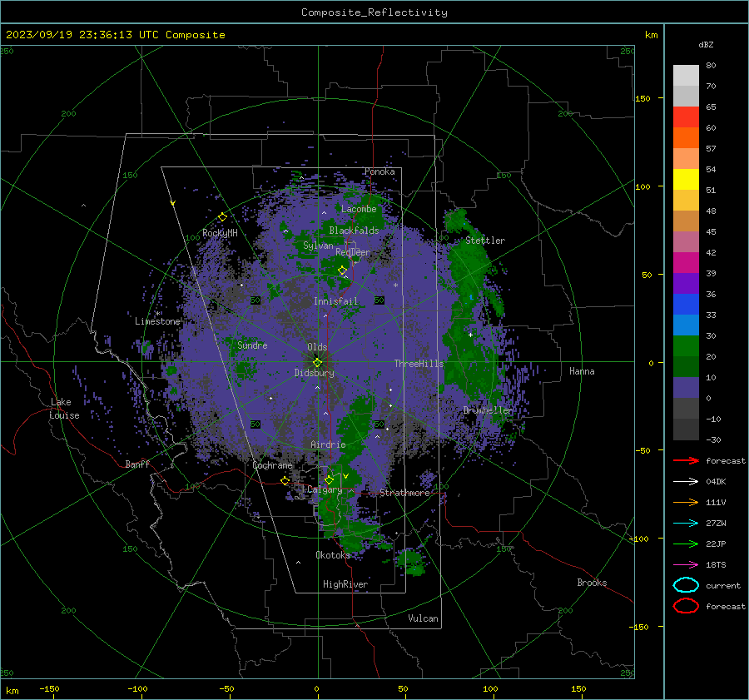
Task: Click the Sylvan label on map
Action: click(318, 246)
